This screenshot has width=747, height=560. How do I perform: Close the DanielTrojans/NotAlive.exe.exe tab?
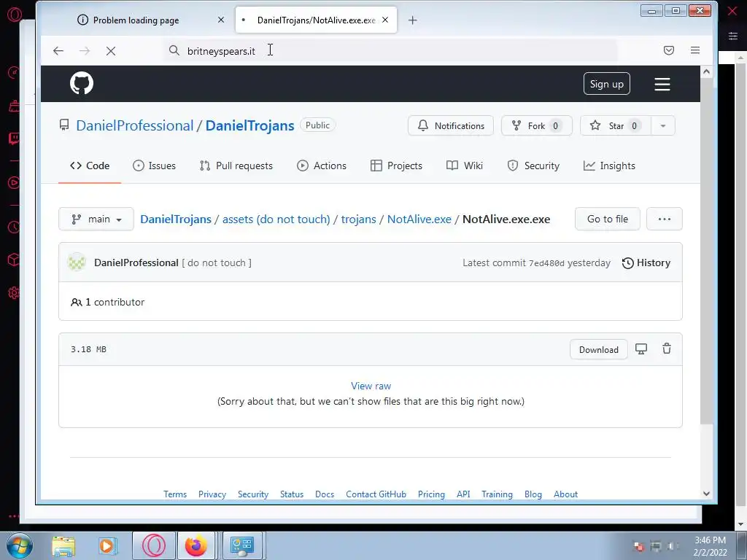click(385, 20)
